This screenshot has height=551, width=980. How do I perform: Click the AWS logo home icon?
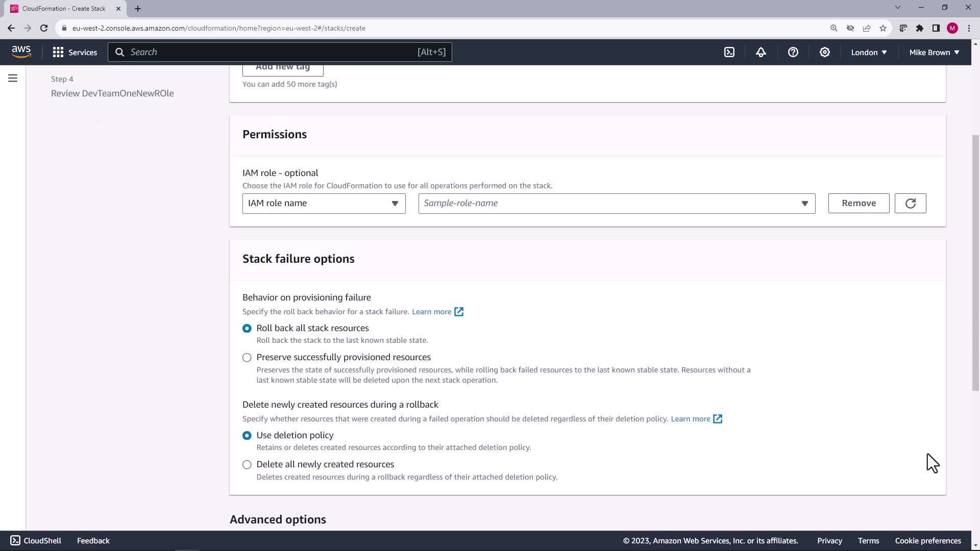[21, 52]
